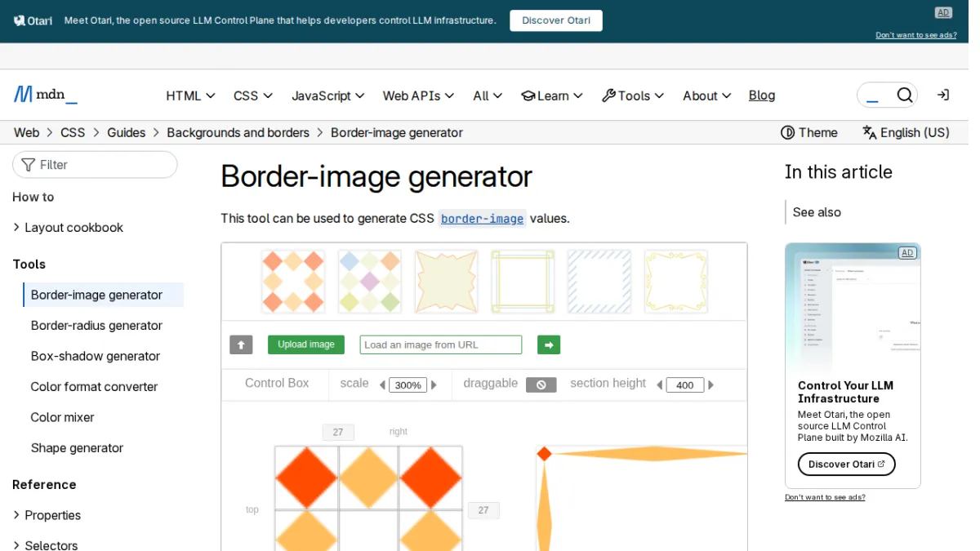Open the Tools navigation menu
This screenshot has width=980, height=551.
tap(633, 96)
